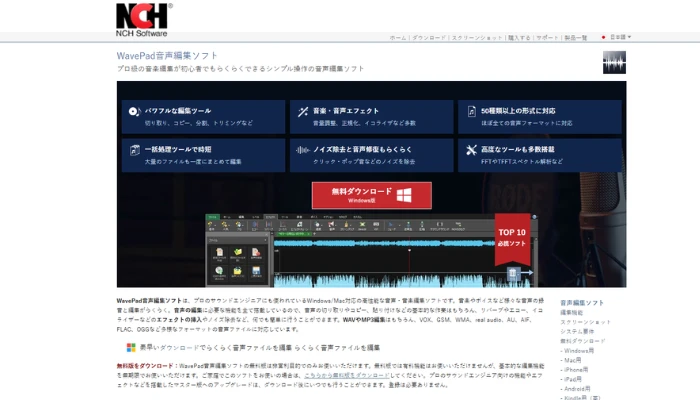Select the 高度なツールも多数搭載 card title
Screen dimensions: 700x400
517,150
